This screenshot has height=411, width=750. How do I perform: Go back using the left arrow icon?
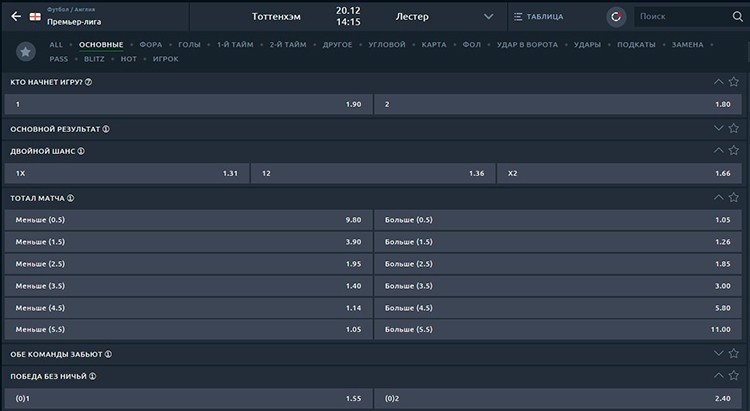pyautogui.click(x=16, y=16)
